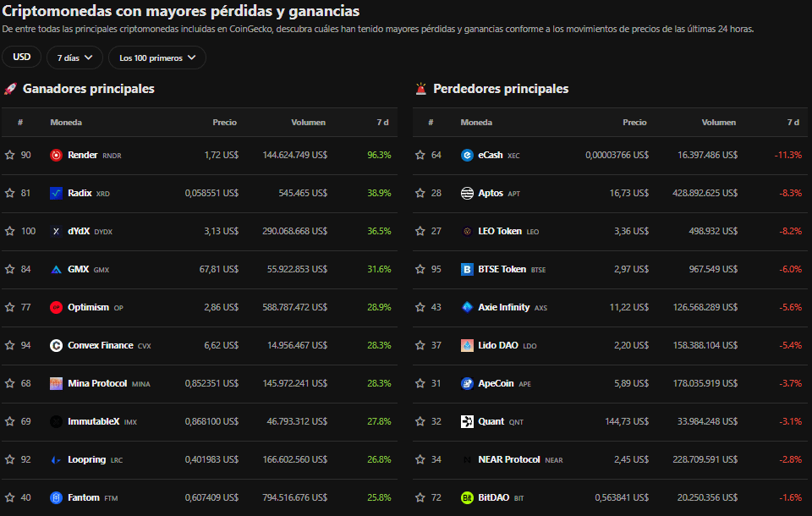Favorite Radix with its star
Viewport: 812px width, 516px height.
(10, 193)
